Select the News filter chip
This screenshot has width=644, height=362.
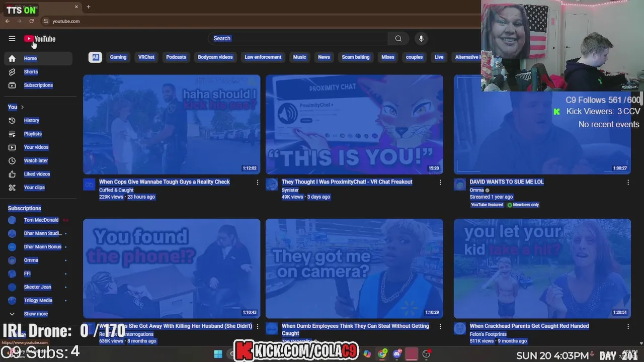324,57
